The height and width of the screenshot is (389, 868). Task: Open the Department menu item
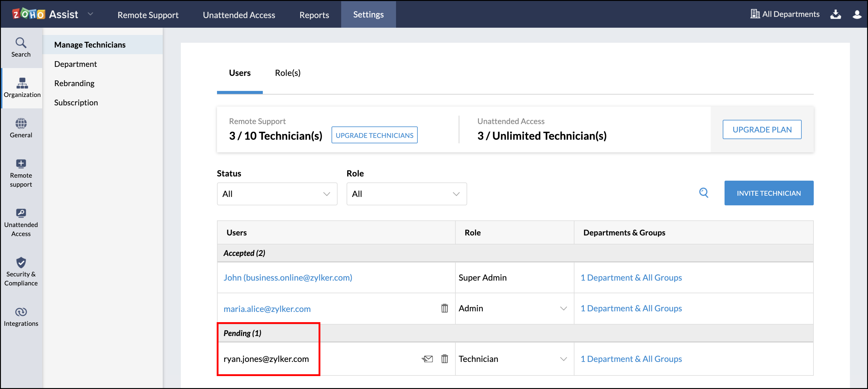pyautogui.click(x=75, y=64)
